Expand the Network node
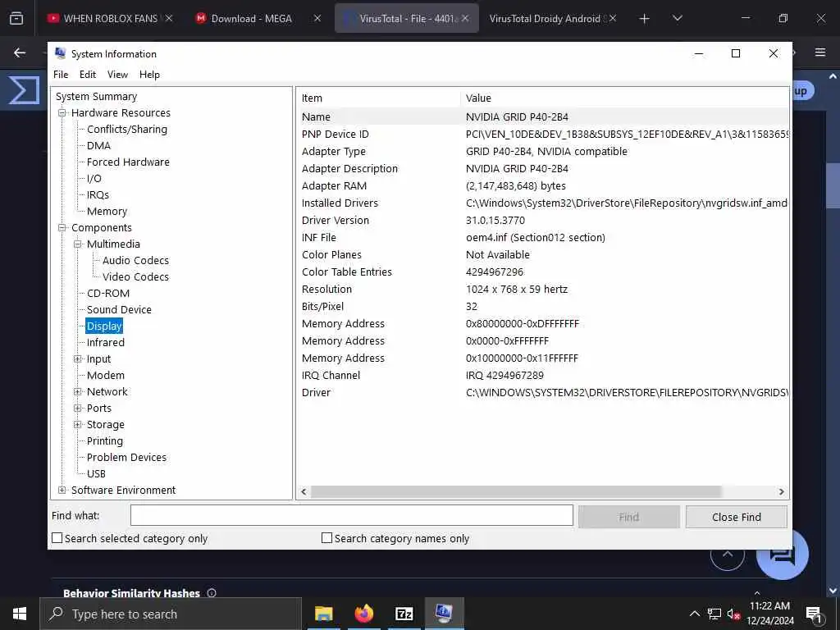The width and height of the screenshot is (840, 630). click(78, 391)
